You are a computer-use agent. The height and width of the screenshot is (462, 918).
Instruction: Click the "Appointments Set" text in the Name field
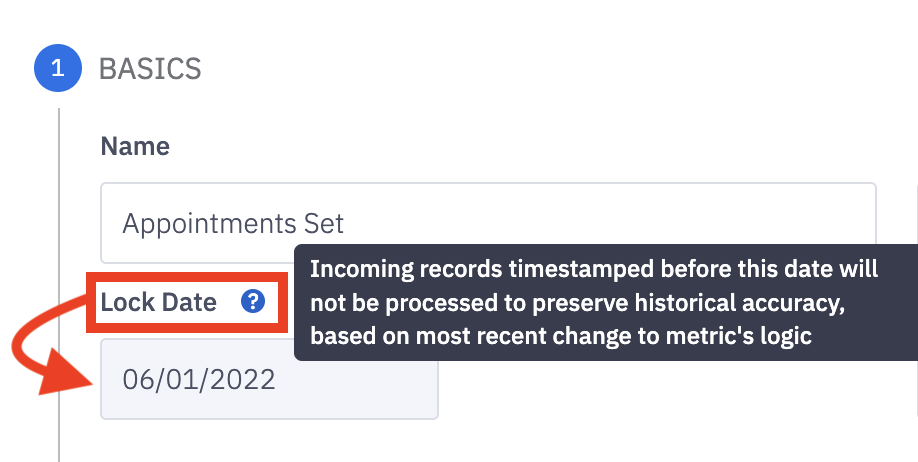(233, 223)
